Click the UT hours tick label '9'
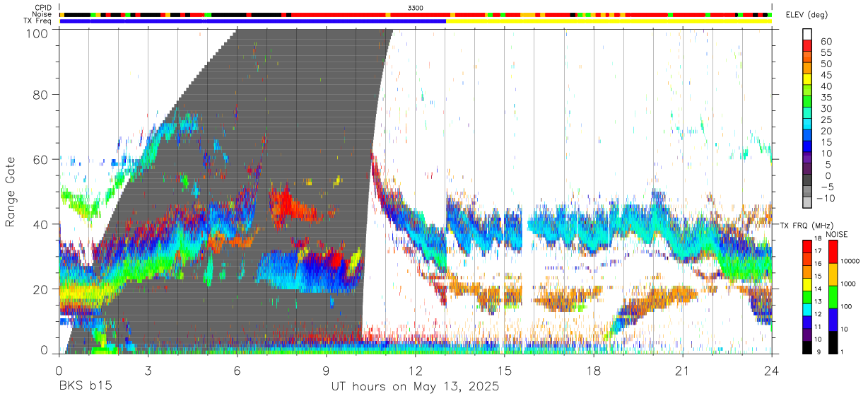Screen dimensions: 868x401 [x=327, y=371]
